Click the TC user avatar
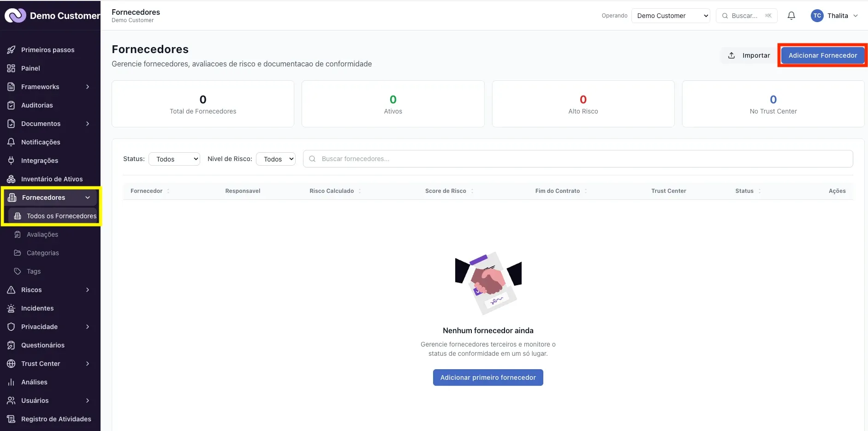Image resolution: width=868 pixels, height=431 pixels. pos(817,16)
